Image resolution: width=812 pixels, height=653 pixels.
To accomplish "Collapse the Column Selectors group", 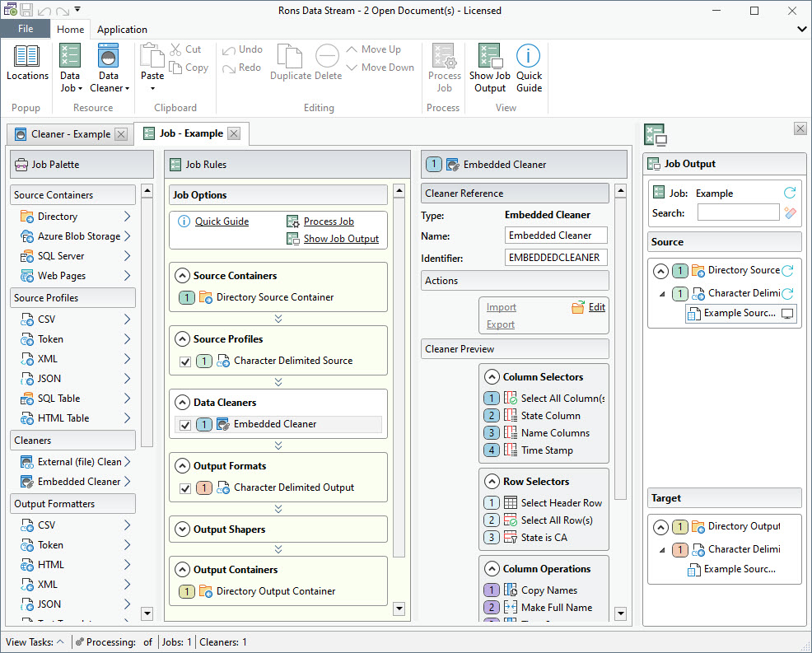I will tap(492, 377).
